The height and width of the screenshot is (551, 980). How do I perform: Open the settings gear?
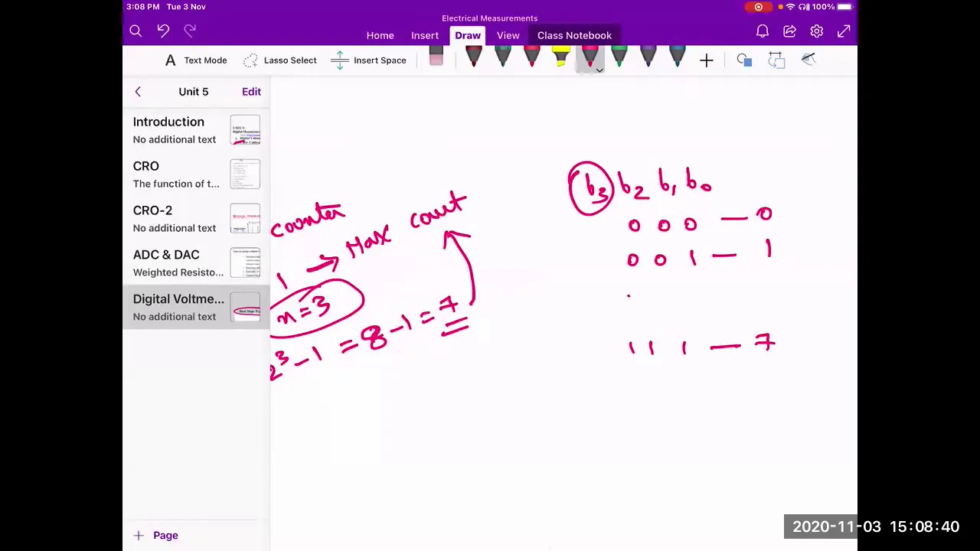(817, 31)
